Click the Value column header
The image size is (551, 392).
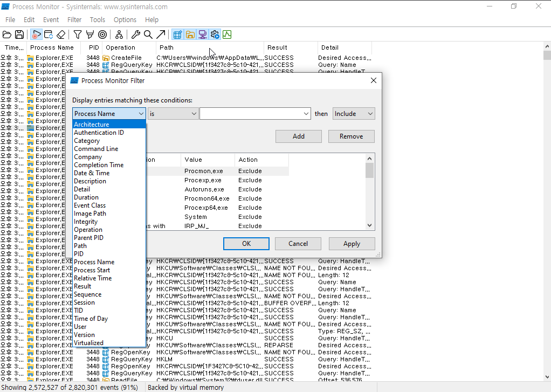point(208,160)
